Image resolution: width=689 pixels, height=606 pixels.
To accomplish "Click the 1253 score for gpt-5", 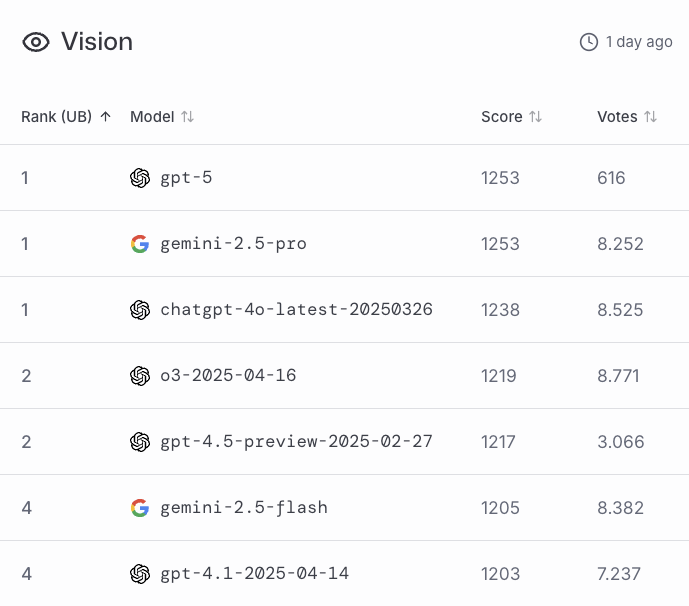I will [500, 178].
